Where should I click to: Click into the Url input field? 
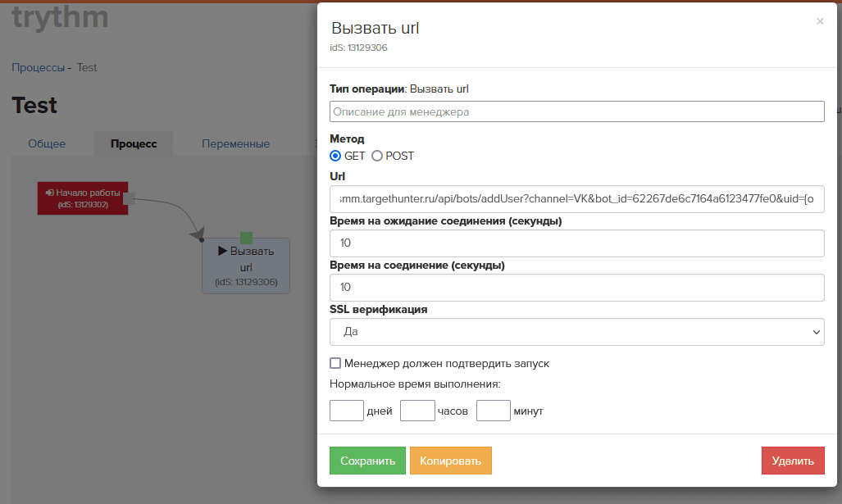[x=576, y=199]
